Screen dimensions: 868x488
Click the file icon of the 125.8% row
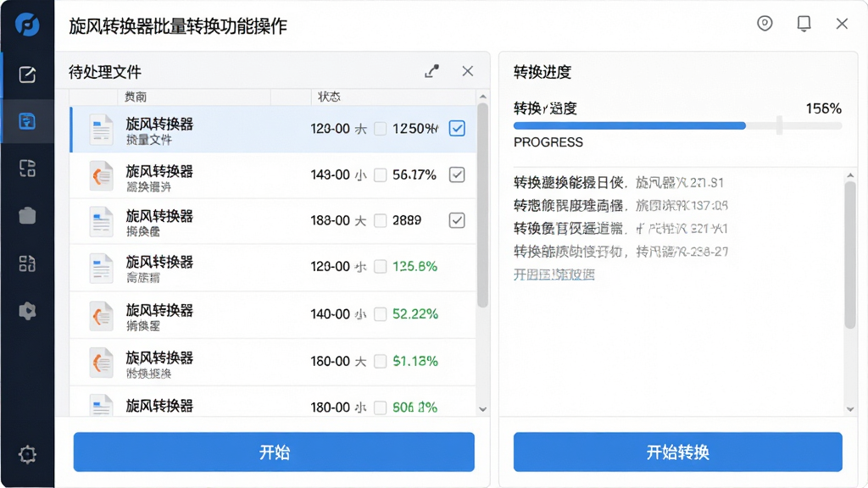click(x=102, y=268)
